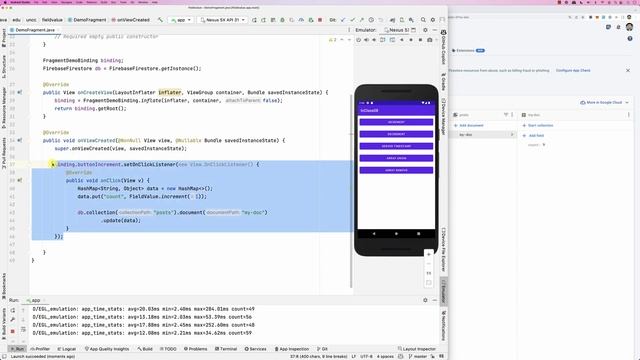Screen dimensions: 640x360
Task: Tap SERVER TIMESTAMP button in emulator
Action: click(x=396, y=146)
